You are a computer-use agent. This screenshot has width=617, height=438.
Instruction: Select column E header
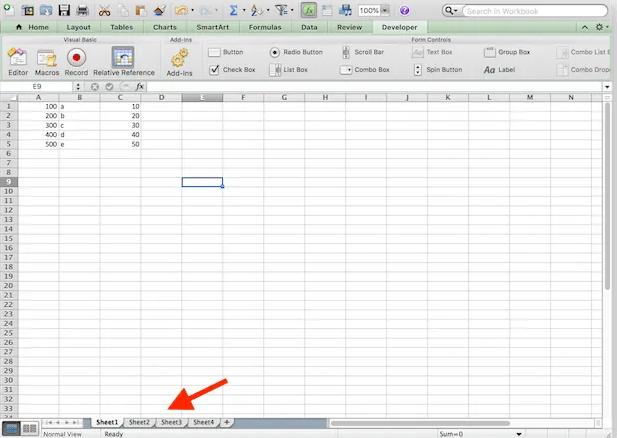[x=202, y=97]
